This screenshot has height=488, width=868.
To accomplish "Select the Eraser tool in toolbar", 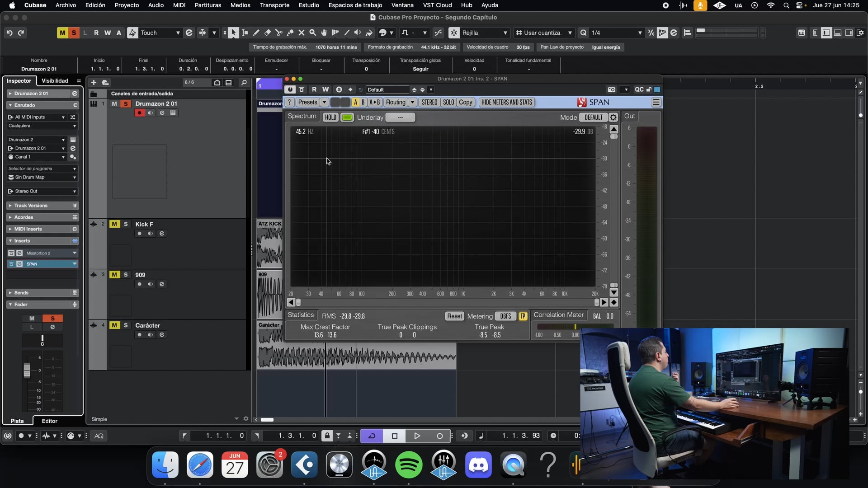I will pyautogui.click(x=268, y=33).
